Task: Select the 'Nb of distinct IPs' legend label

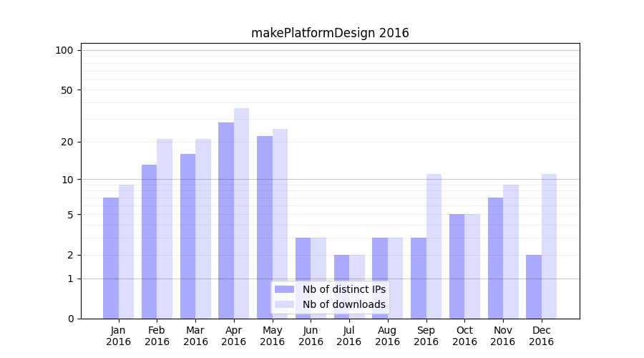Action: pyautogui.click(x=343, y=289)
